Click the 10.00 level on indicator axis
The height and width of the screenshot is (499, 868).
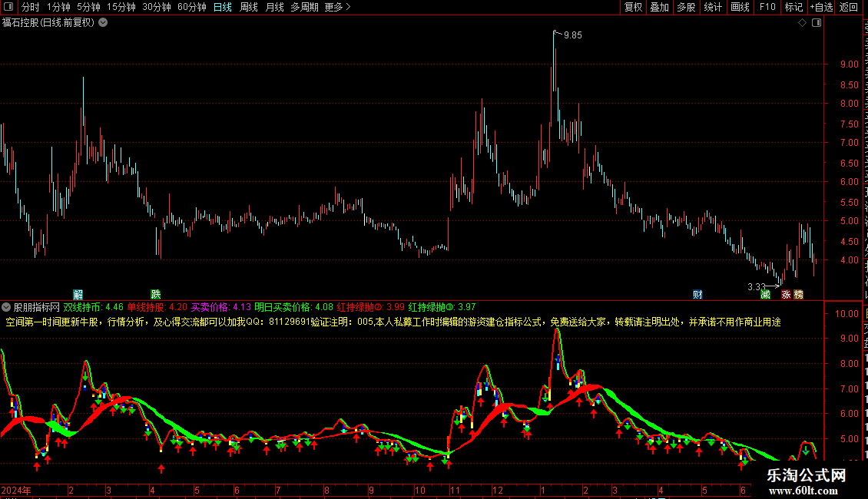pyautogui.click(x=846, y=314)
